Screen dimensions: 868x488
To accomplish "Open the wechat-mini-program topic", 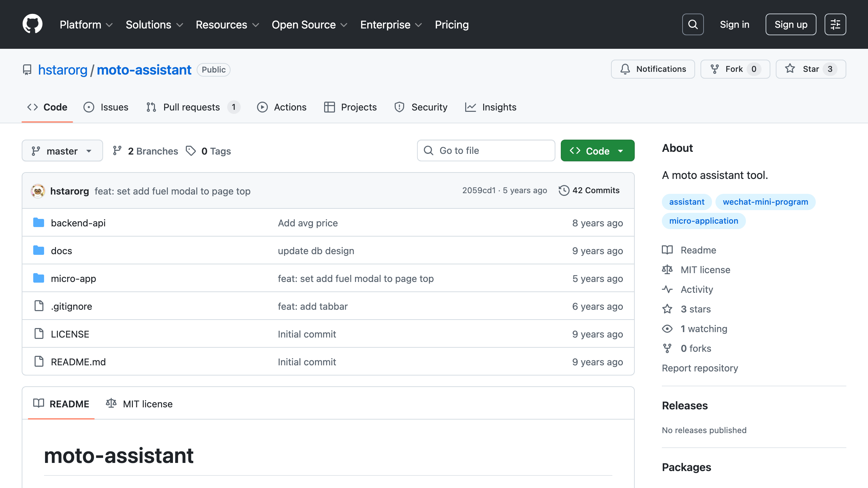I will pos(765,202).
